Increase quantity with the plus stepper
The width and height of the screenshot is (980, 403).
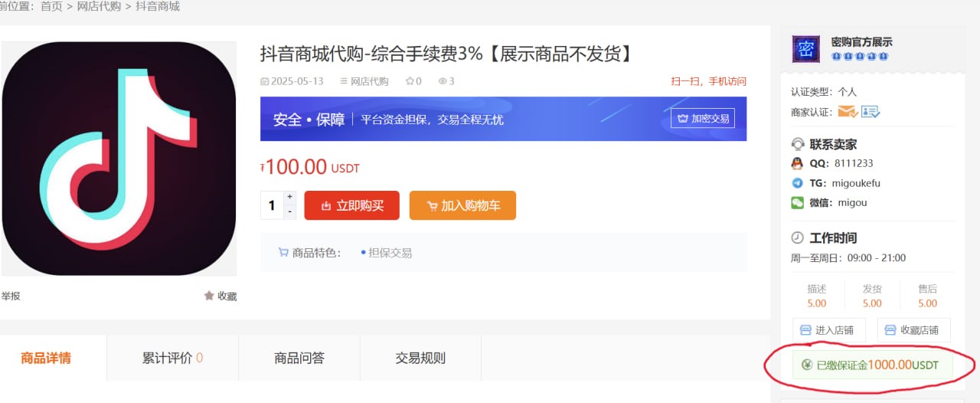289,198
